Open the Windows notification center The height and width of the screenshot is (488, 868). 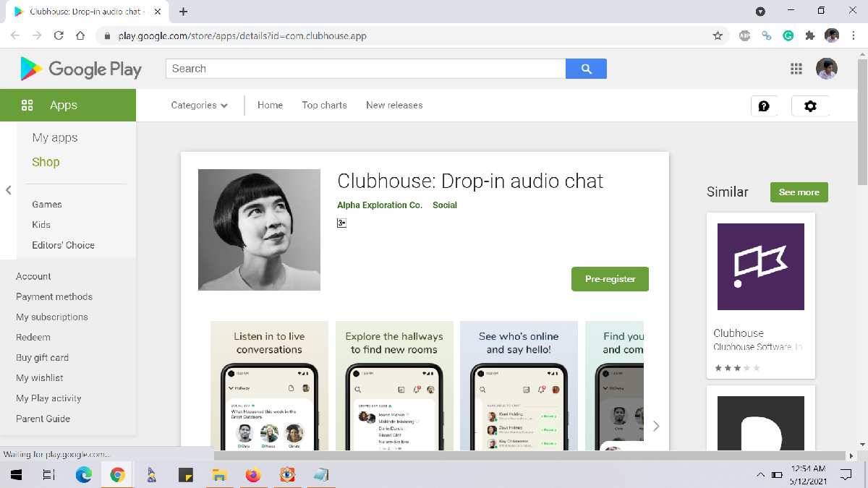[846, 475]
